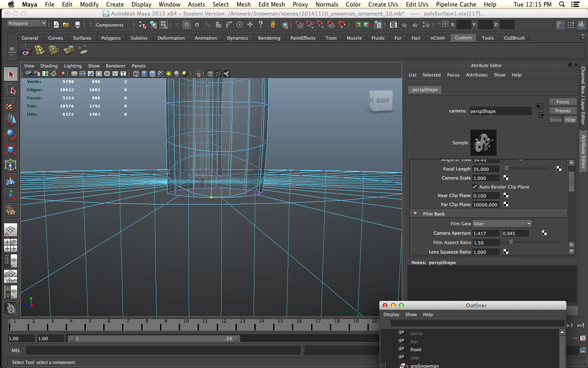Click the camera name field perspShape
Screen dimensions: 588x368
[x=500, y=111]
